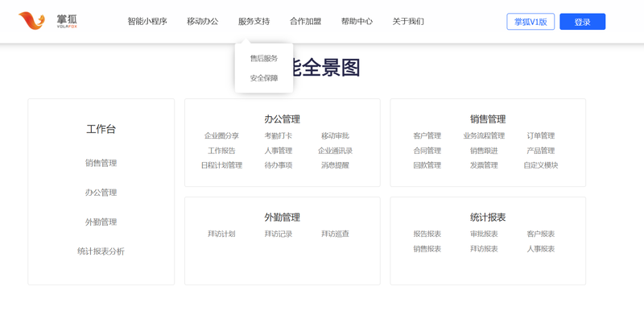The height and width of the screenshot is (320, 644).
Task: Open 销售跟进 under 销售管理
Action: [484, 151]
